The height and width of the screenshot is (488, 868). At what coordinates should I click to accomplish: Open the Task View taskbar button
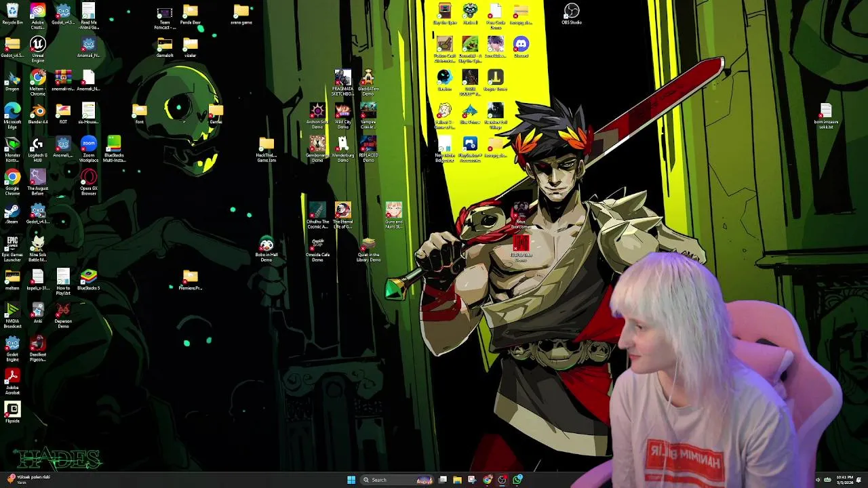pos(442,480)
